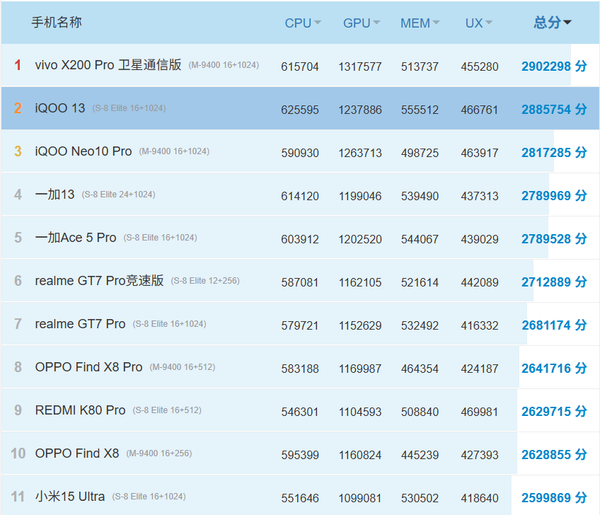Open 小米15 Ultra entry
The image size is (600, 515).
(69, 496)
